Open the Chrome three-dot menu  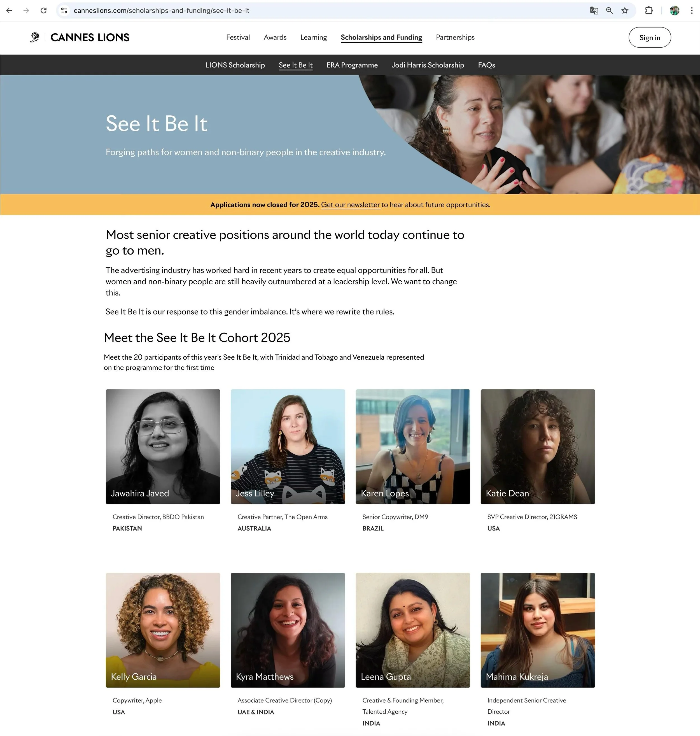click(691, 10)
